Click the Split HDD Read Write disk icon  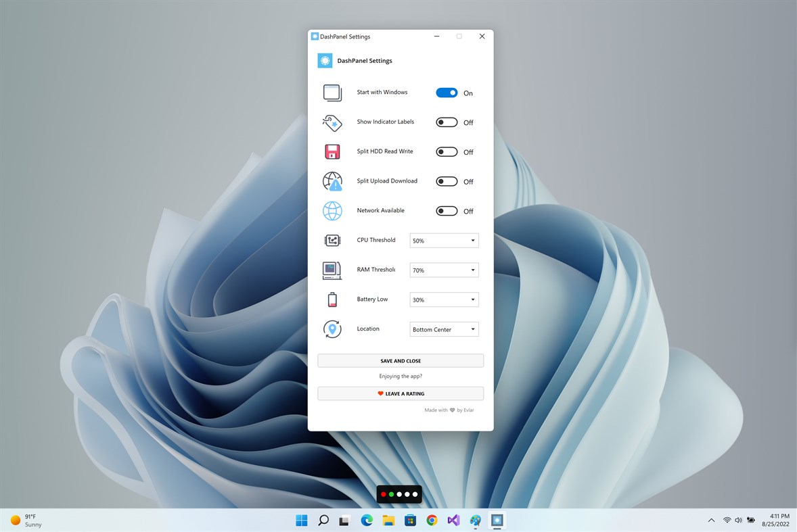[332, 151]
